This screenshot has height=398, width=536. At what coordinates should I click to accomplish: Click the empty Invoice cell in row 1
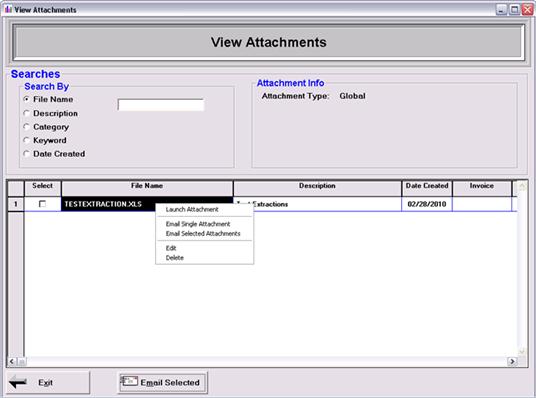coord(482,204)
